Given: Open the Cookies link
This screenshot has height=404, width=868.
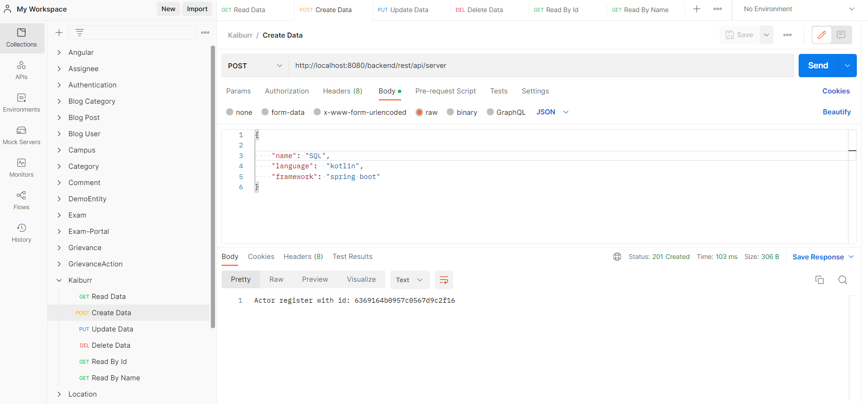Looking at the screenshot, I should pyautogui.click(x=836, y=91).
